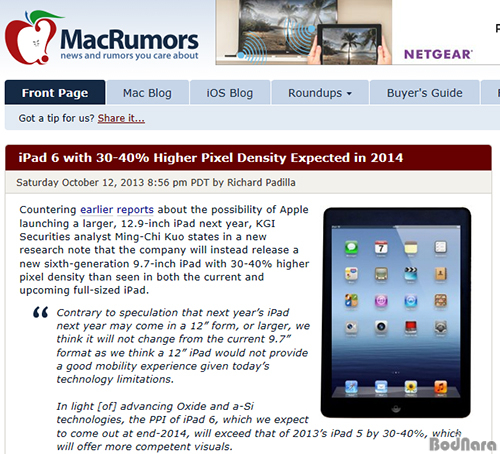
Task: Click the Contacts icon on iPad image
Action: click(x=440, y=274)
